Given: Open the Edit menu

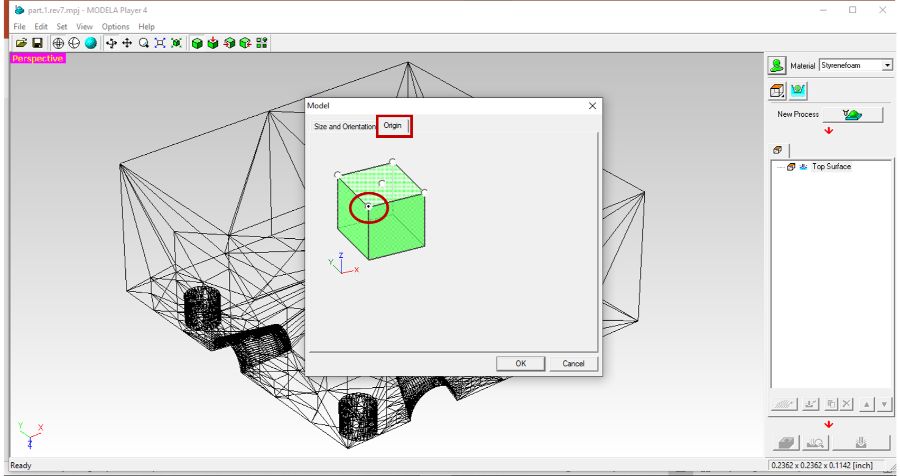Looking at the screenshot, I should pyautogui.click(x=41, y=26).
